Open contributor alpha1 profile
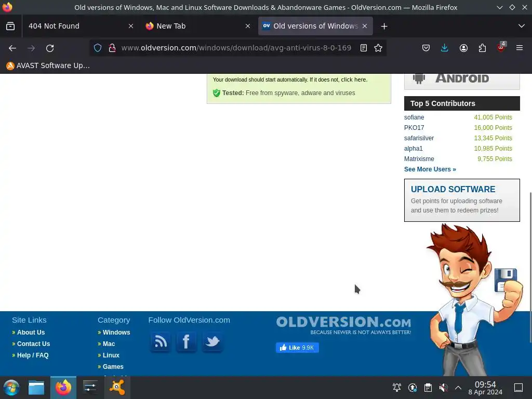532x399 pixels. (x=413, y=149)
